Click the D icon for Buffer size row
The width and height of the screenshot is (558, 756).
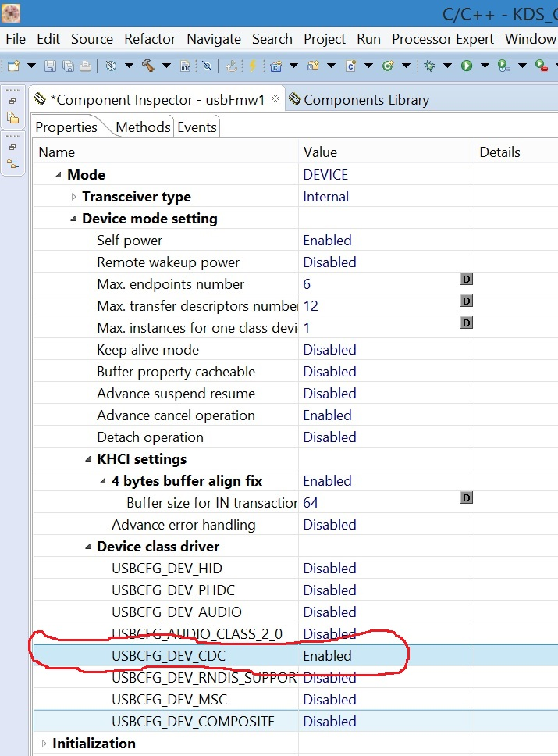(x=467, y=497)
